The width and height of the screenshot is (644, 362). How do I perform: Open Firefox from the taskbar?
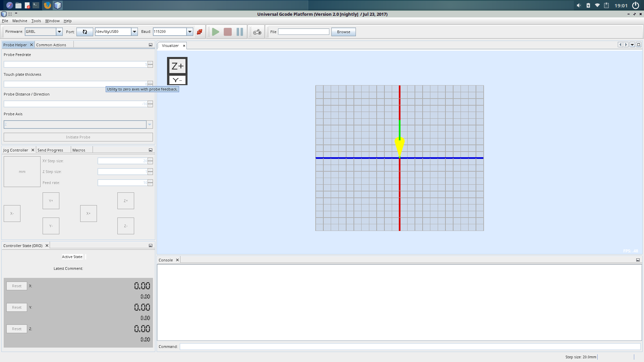point(48,5)
